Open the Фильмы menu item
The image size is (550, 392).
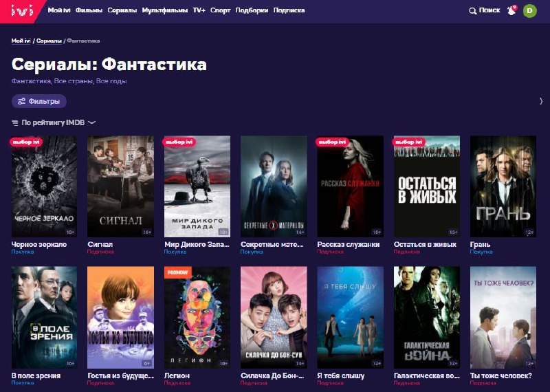(89, 10)
